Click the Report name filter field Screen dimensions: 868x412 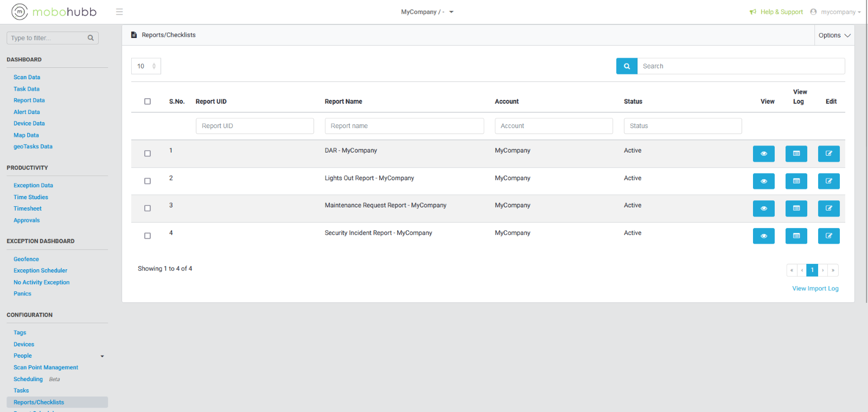pyautogui.click(x=404, y=126)
